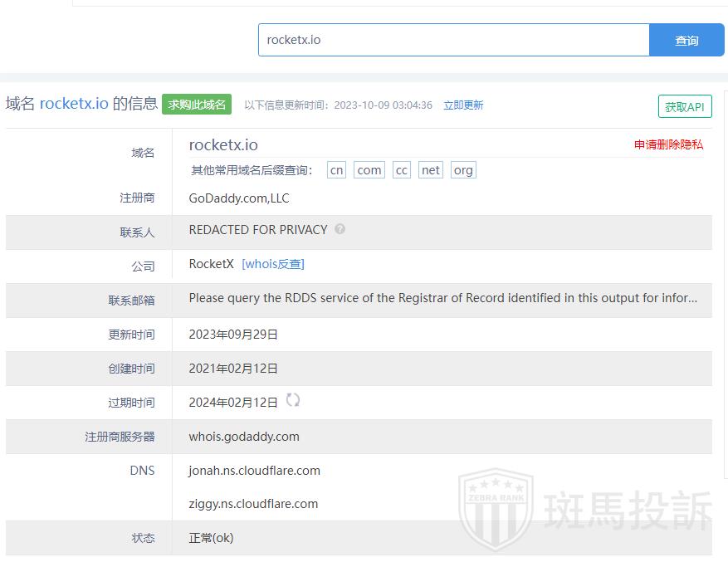Screen dimensions: 728x562
Task: Select the cn domain suffix
Action: 336,170
